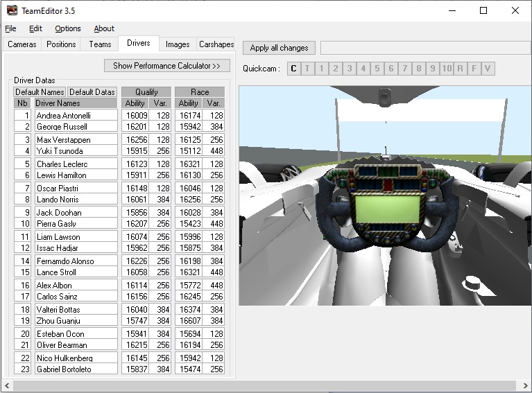Edit driver name Max Verstappen
532x393 pixels.
click(x=76, y=140)
